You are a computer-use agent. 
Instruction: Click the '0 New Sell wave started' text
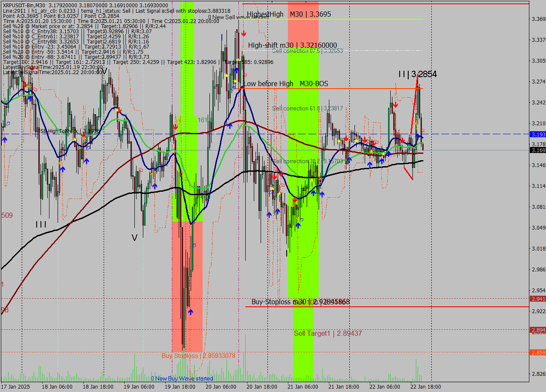(238, 17)
